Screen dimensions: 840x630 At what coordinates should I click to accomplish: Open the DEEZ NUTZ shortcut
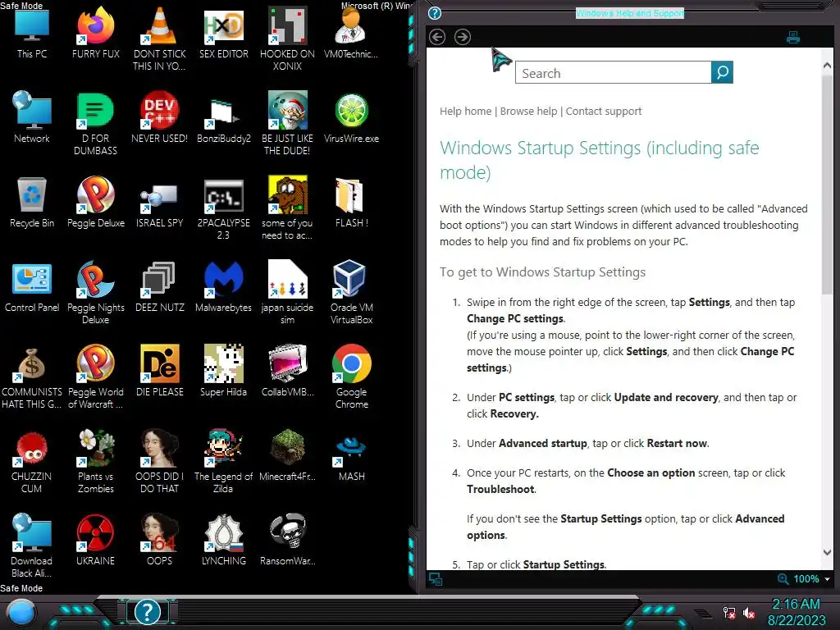click(159, 286)
